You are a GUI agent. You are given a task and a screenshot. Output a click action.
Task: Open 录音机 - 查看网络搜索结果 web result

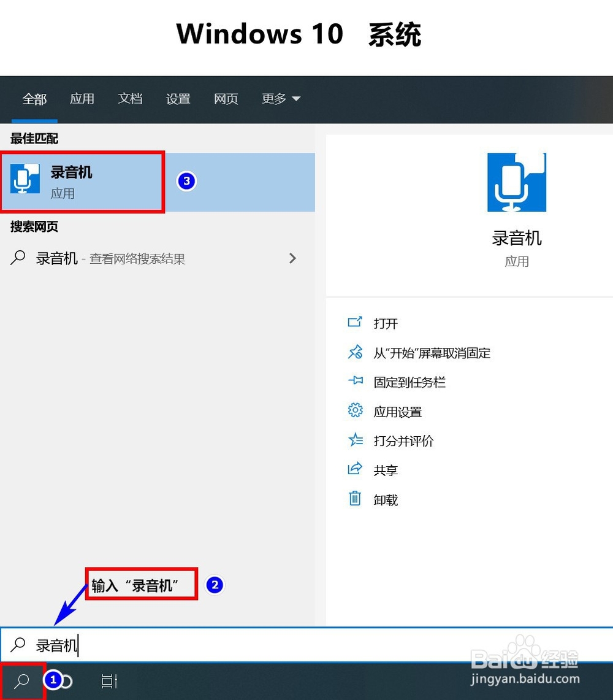158,258
